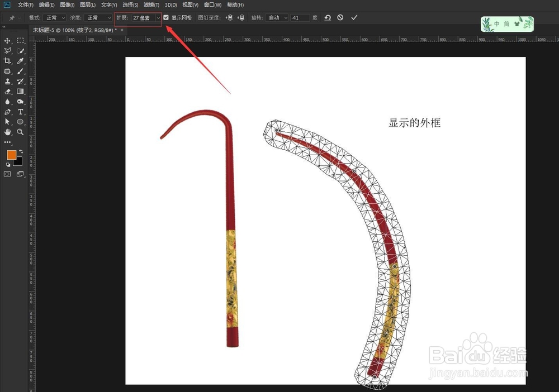Image resolution: width=559 pixels, height=392 pixels.
Task: Select the Quick Selection tool
Action: (x=20, y=51)
